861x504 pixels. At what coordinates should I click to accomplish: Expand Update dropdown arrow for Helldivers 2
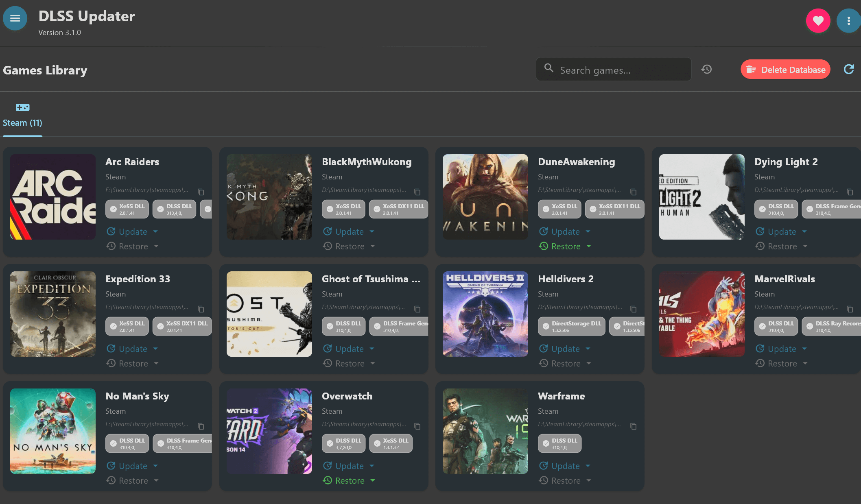[588, 349]
